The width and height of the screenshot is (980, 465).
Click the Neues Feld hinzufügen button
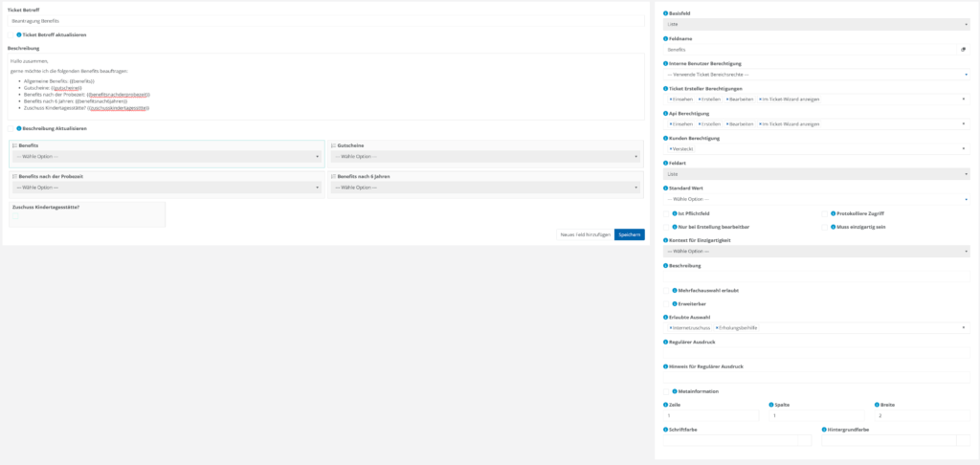click(585, 234)
